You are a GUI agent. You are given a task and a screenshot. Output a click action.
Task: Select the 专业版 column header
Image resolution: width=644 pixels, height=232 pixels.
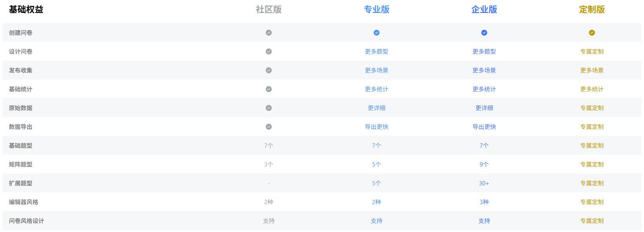click(x=376, y=9)
